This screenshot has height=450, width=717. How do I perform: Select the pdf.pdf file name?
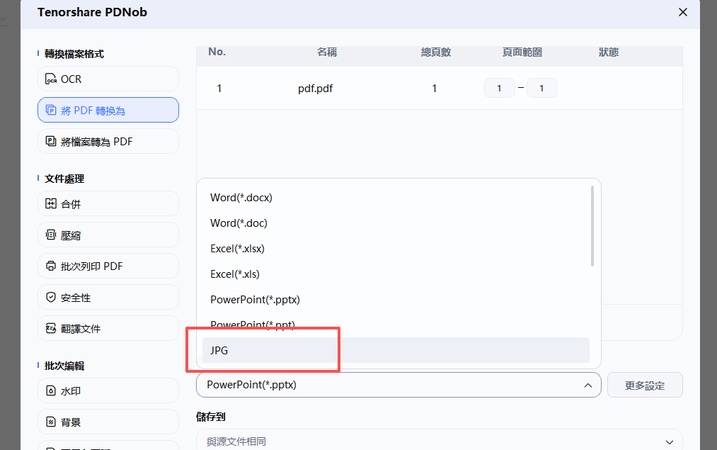[315, 89]
